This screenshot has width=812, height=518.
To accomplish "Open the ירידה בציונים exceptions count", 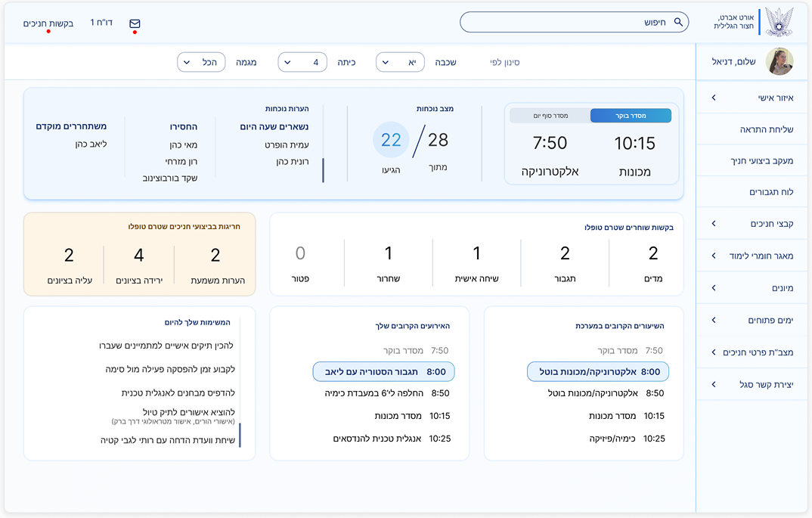I will (x=139, y=255).
